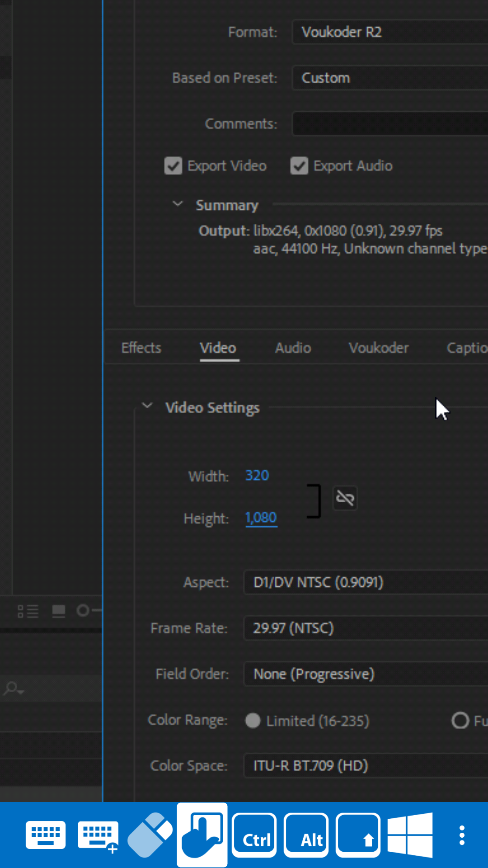Open the three-dot more options menu

tap(462, 835)
